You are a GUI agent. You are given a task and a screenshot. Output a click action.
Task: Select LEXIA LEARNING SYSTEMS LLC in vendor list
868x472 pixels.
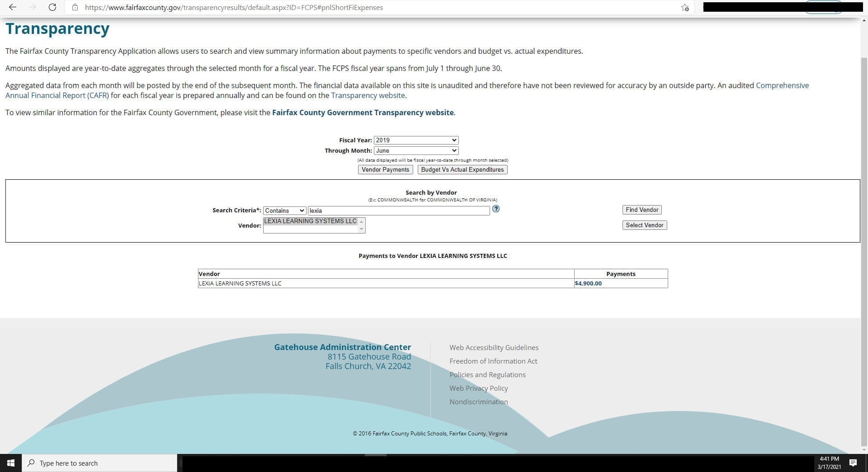(311, 221)
